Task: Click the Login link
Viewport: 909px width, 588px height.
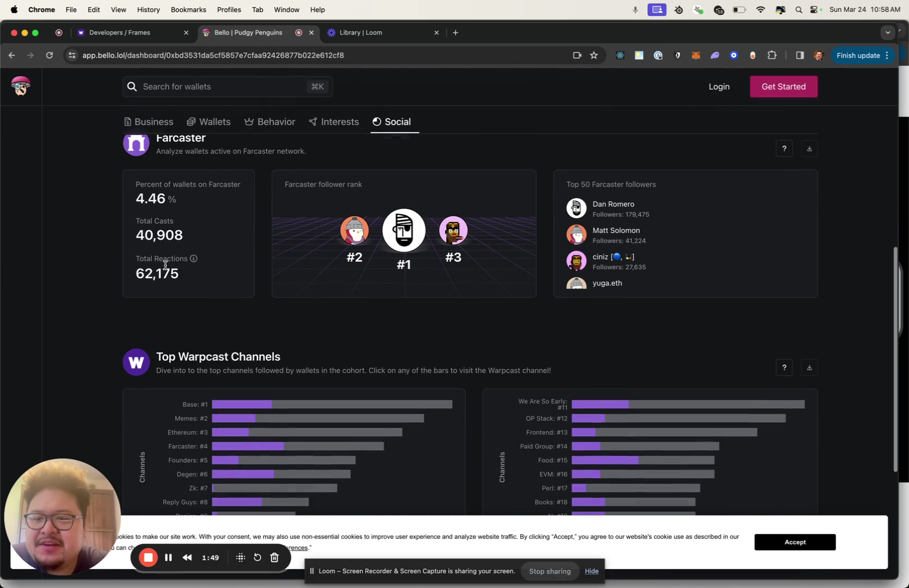Action: 719,87
